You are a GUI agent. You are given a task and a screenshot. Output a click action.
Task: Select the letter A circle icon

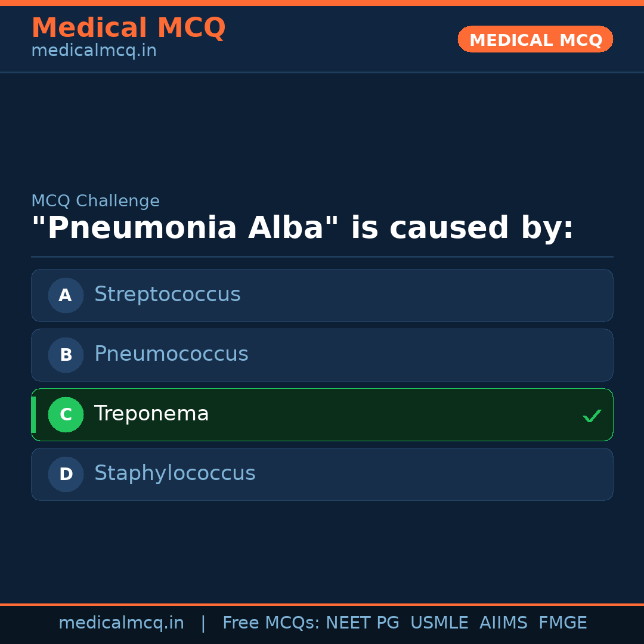click(66, 295)
